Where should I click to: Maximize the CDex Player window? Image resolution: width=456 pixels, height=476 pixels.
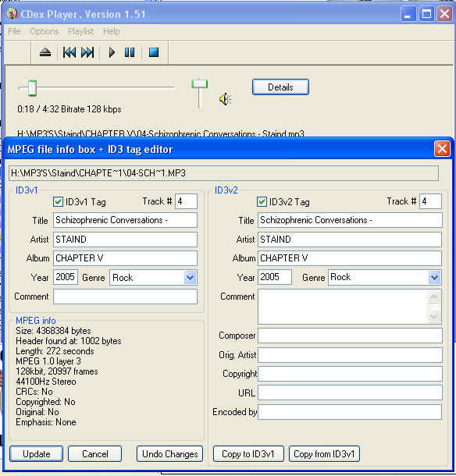[x=426, y=14]
